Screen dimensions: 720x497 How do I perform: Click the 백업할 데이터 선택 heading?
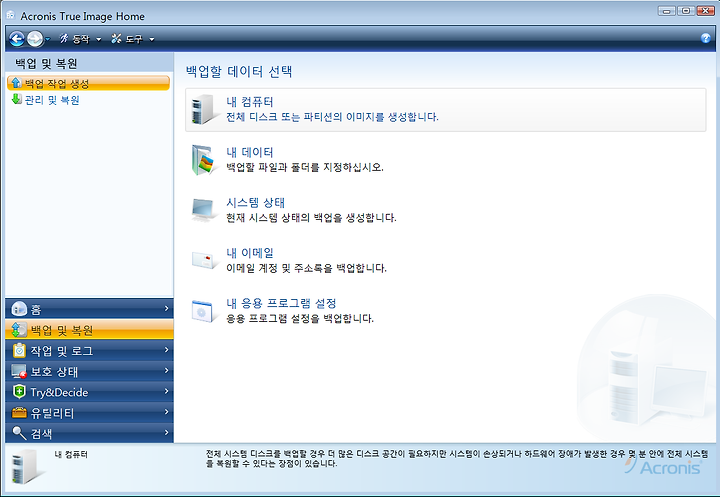click(x=239, y=71)
